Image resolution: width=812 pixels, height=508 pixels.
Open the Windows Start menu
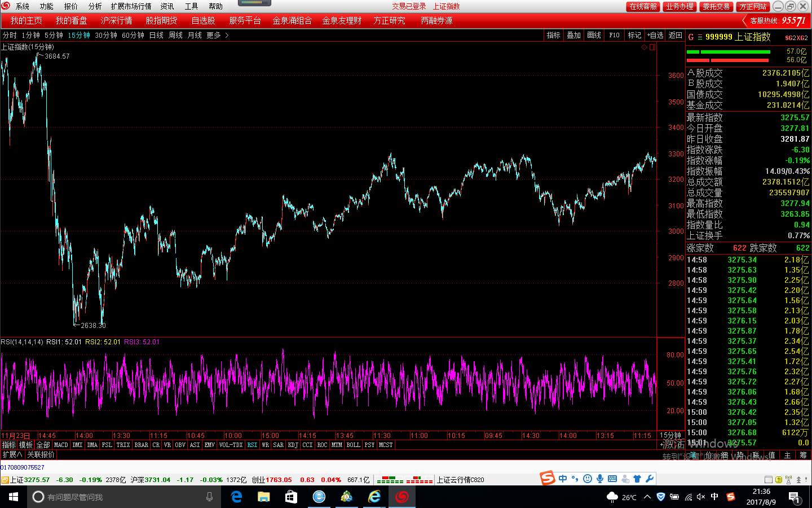[14, 497]
